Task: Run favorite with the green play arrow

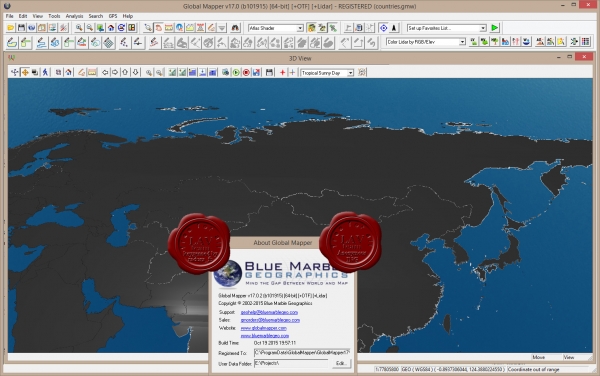Action: pyautogui.click(x=495, y=28)
